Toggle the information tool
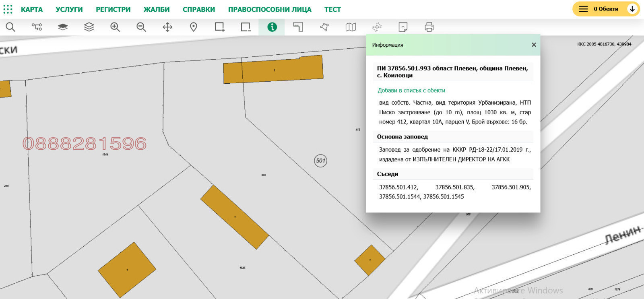The width and height of the screenshot is (644, 299). (x=272, y=27)
